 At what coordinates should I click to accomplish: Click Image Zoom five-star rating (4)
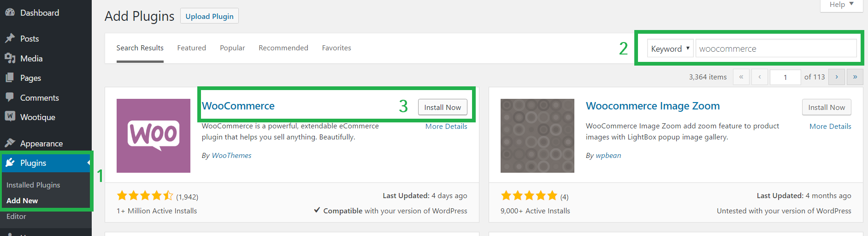[x=530, y=196]
